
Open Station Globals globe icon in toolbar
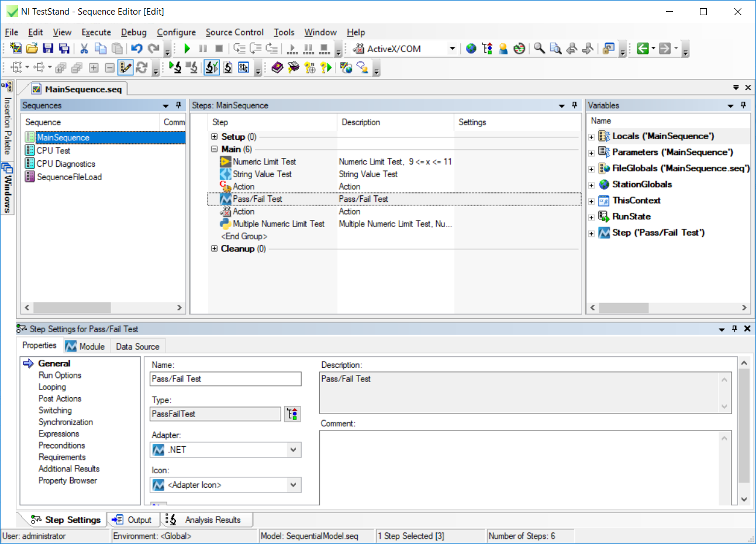(471, 49)
